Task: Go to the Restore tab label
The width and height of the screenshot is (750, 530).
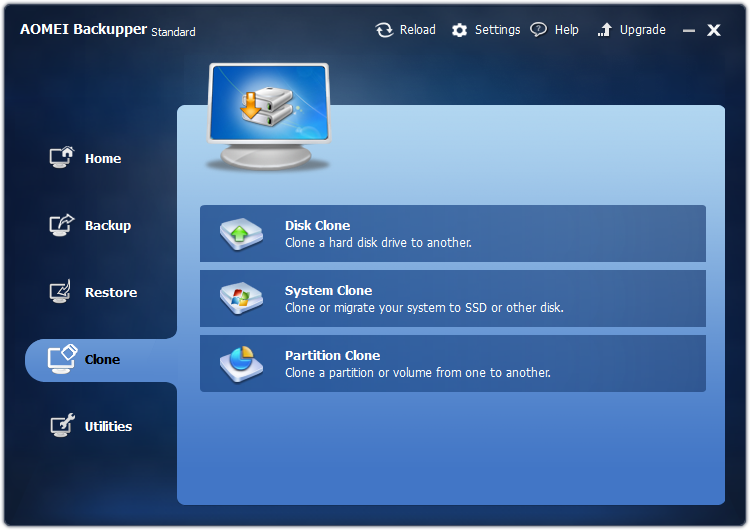Action: point(111,292)
